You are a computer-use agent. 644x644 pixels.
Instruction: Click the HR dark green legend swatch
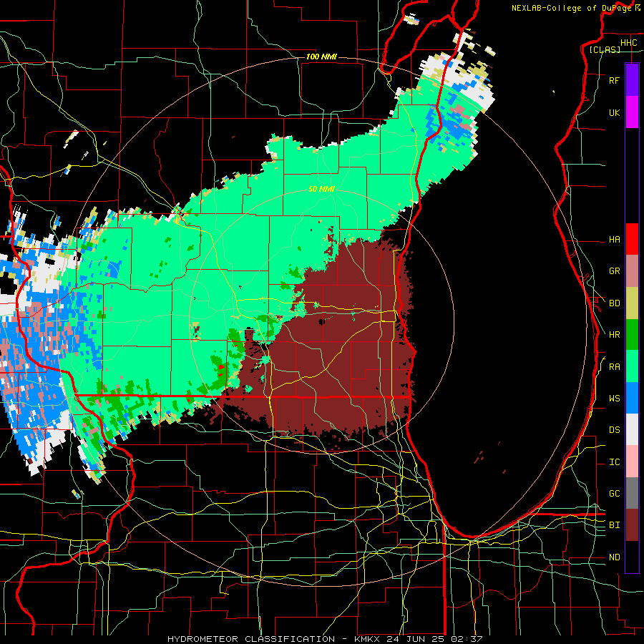click(632, 335)
